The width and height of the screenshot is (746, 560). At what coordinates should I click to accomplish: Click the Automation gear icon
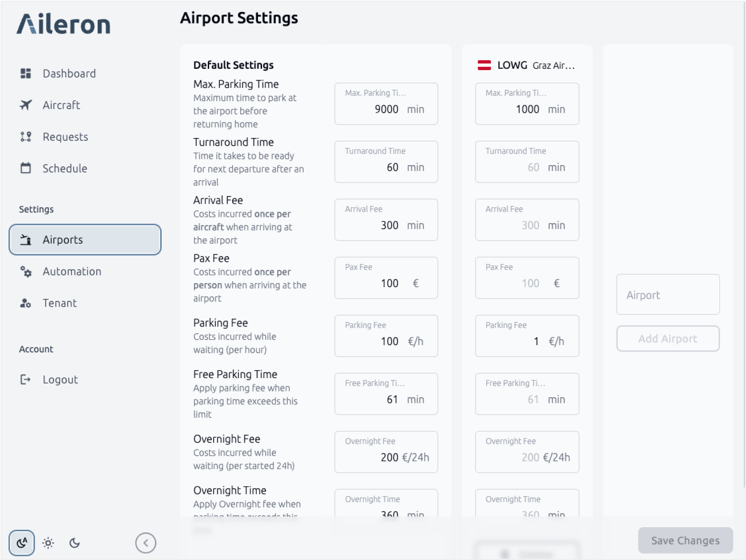coord(27,271)
